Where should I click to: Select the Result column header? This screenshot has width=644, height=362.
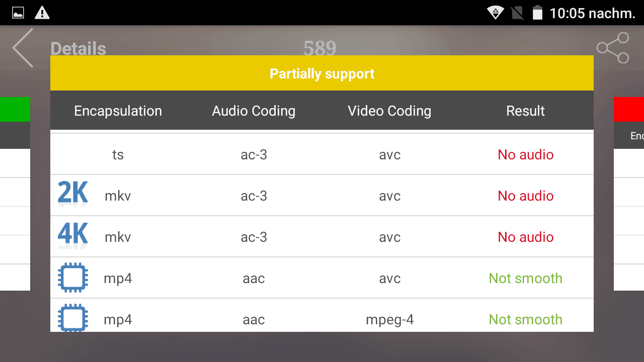click(x=525, y=111)
